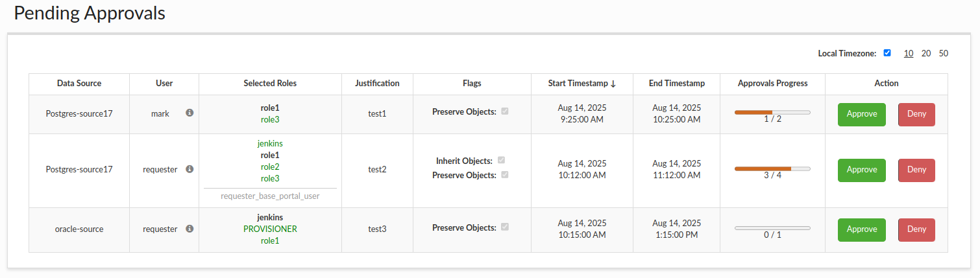Click the End Timestamp column header

pos(676,84)
